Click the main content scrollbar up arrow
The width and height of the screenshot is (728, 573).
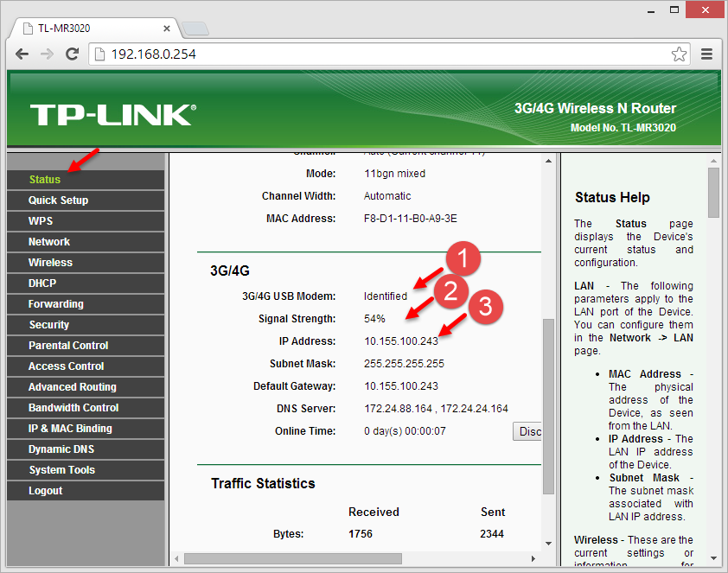pyautogui.click(x=548, y=161)
